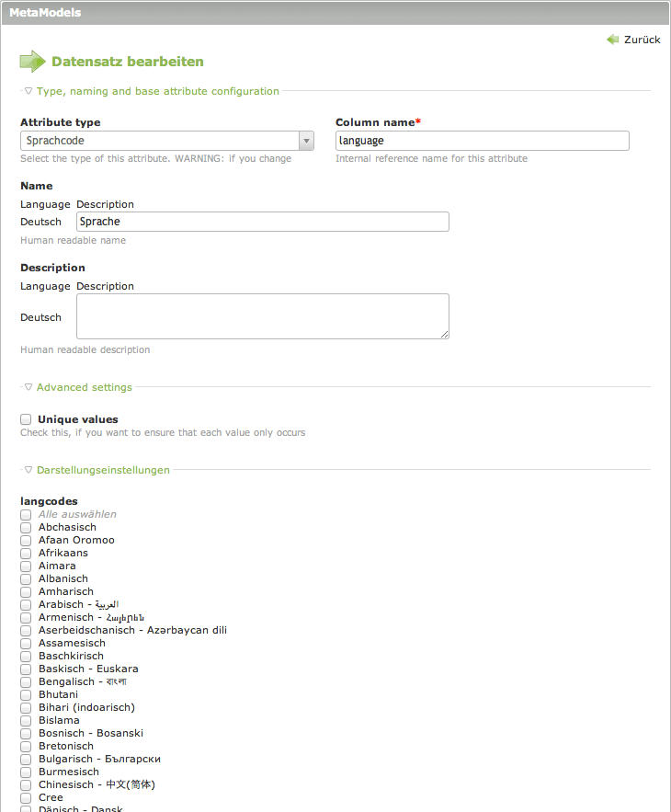Click the Deutsch name field containing Sprache

[263, 222]
